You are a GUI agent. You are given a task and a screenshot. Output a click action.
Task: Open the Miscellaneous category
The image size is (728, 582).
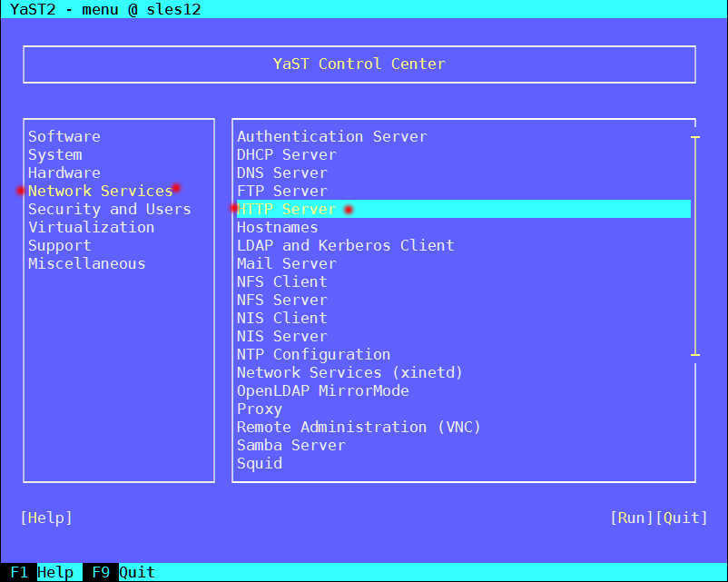pyautogui.click(x=87, y=263)
